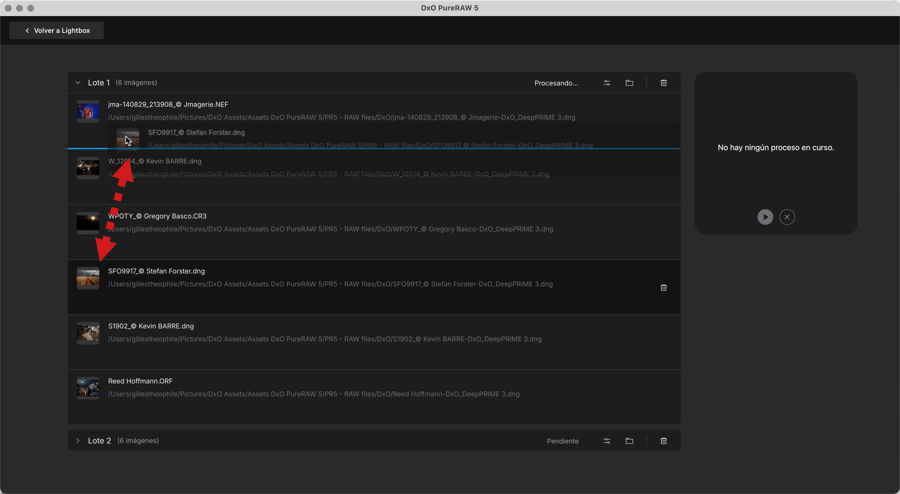Viewport: 900px width, 494px height.
Task: Select the Reed Hoffmann.ORF thumbnail
Action: click(88, 387)
